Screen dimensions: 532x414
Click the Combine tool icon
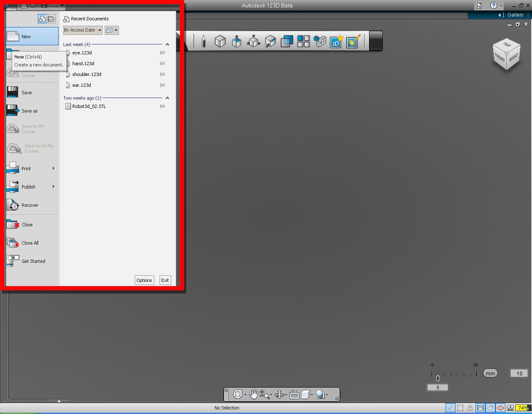[x=287, y=41]
